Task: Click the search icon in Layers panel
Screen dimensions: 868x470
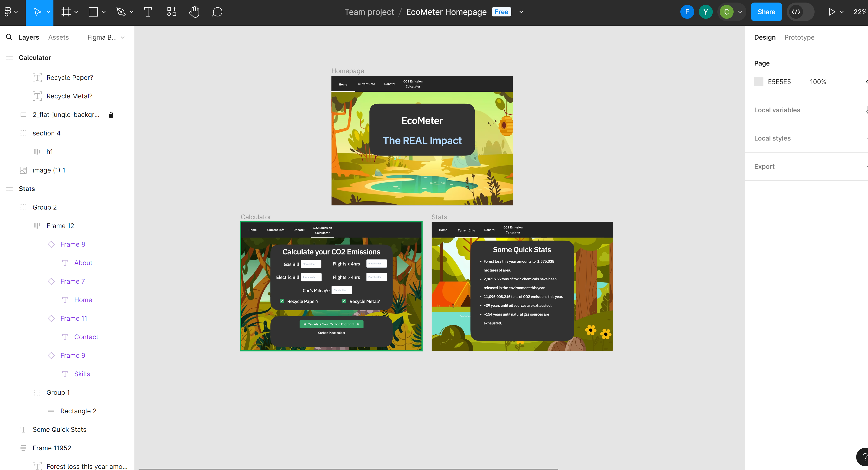Action: 9,37
